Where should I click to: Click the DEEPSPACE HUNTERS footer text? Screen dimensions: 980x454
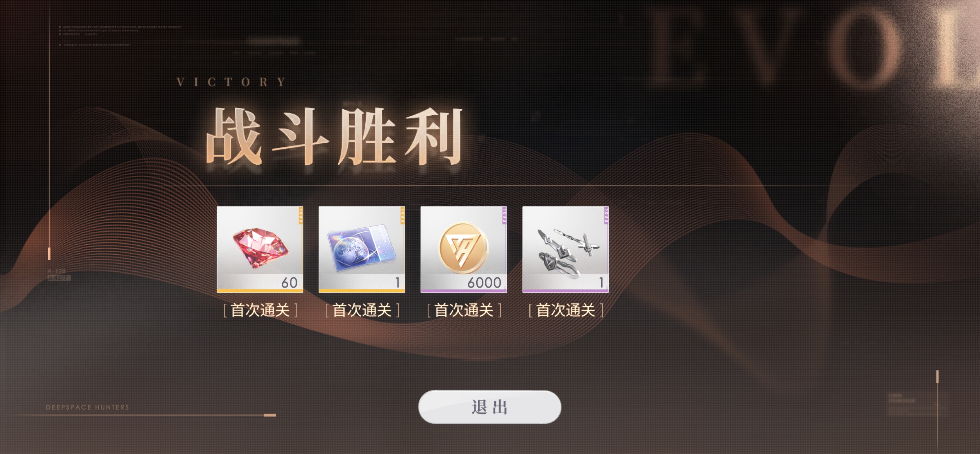[88, 407]
